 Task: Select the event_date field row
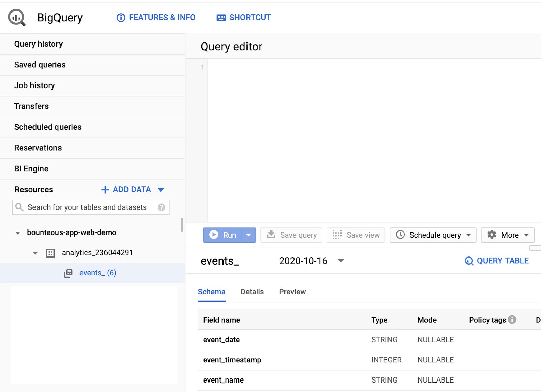(370, 340)
